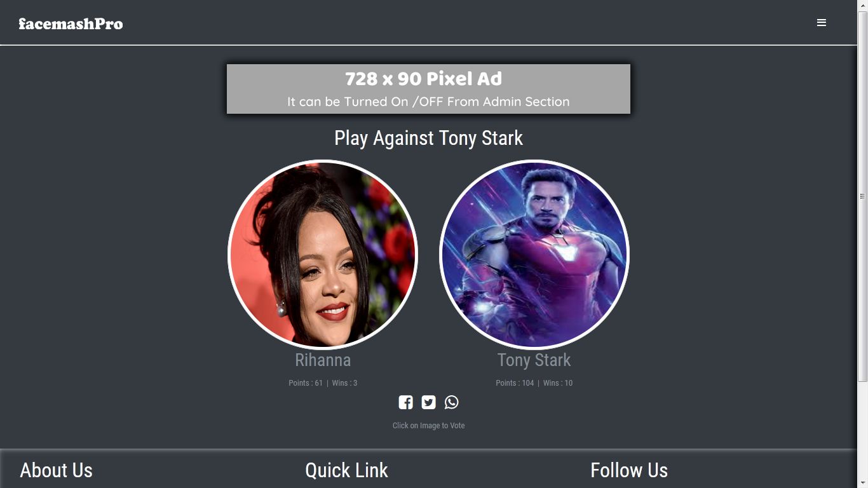Viewport: 868px width, 488px height.
Task: Open the hamburger menu icon
Action: tap(822, 23)
